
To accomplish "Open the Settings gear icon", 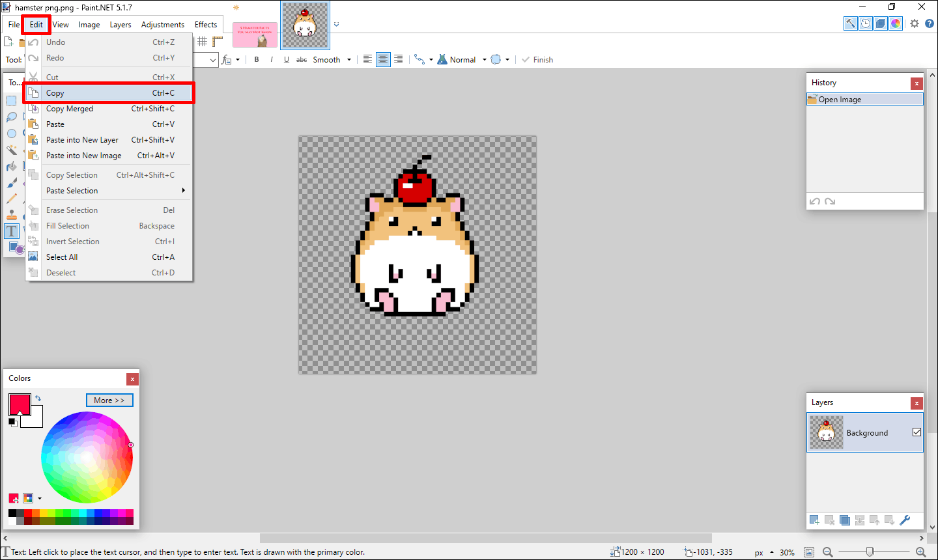I will 915,23.
